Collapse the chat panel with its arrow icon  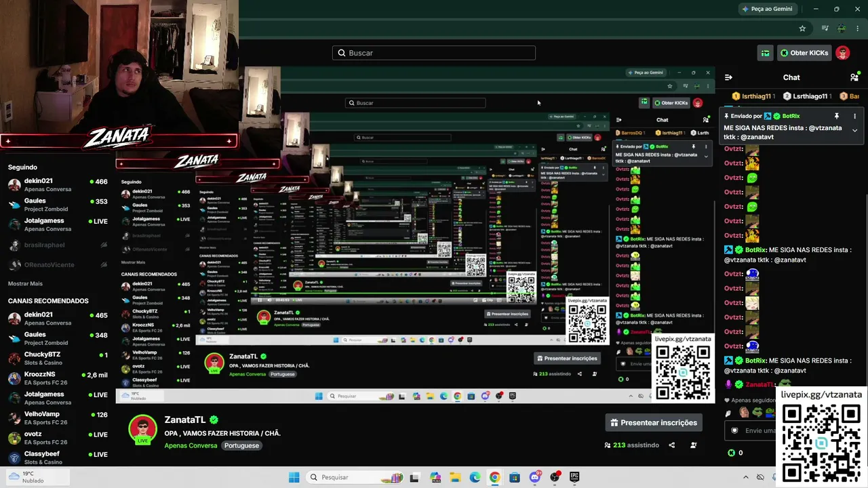tap(728, 77)
